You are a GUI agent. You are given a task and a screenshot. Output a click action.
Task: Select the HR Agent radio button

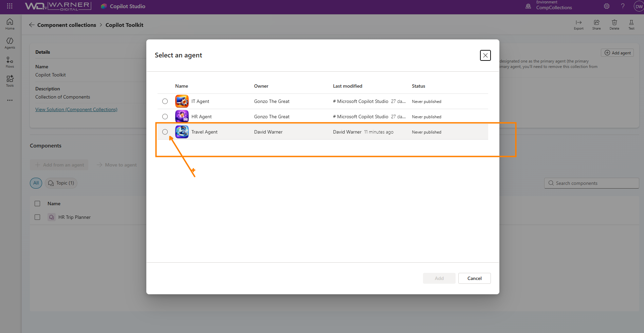[x=165, y=117]
